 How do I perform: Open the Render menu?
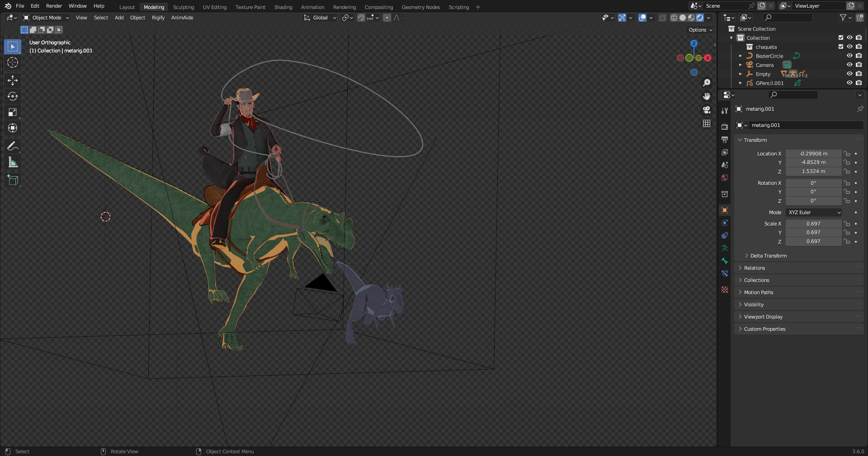click(x=54, y=6)
